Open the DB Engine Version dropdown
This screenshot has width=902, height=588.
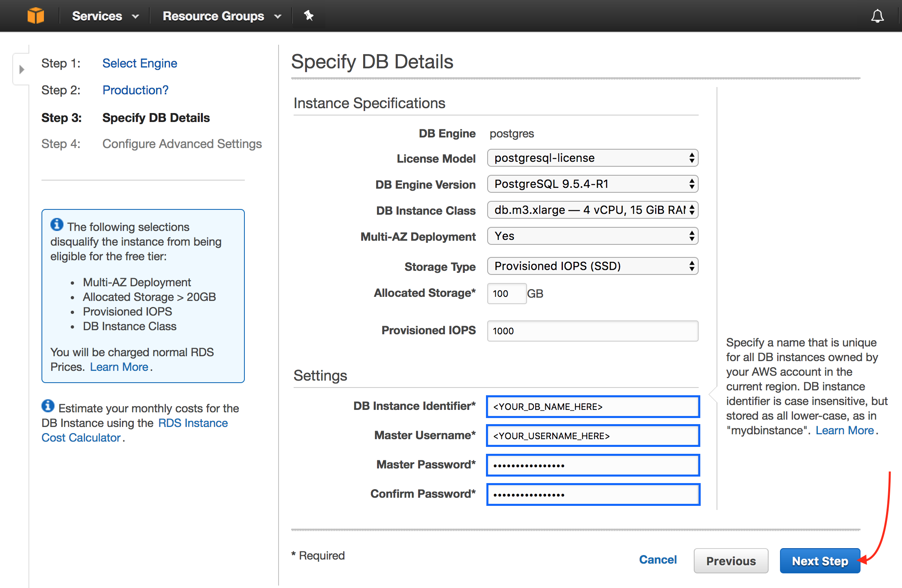(x=593, y=184)
